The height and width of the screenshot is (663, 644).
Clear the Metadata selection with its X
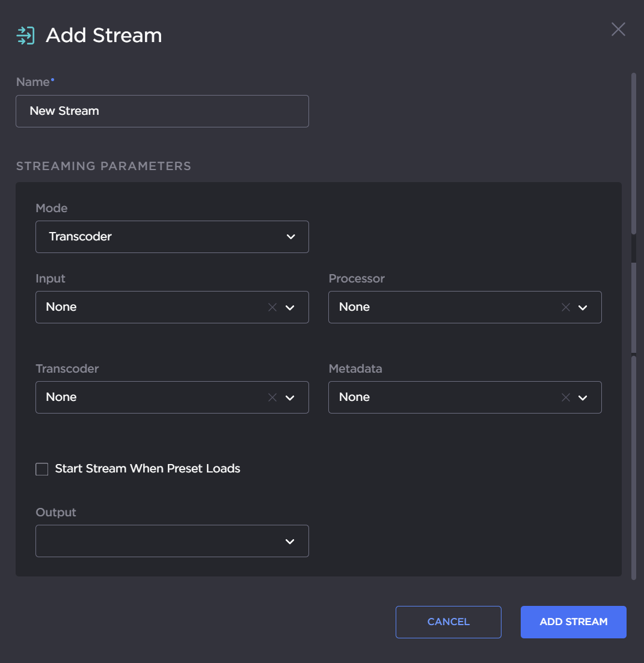[565, 397]
